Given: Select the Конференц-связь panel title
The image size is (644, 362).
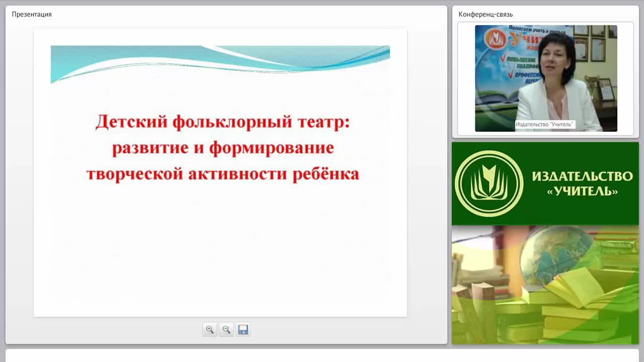Looking at the screenshot, I should [x=486, y=14].
